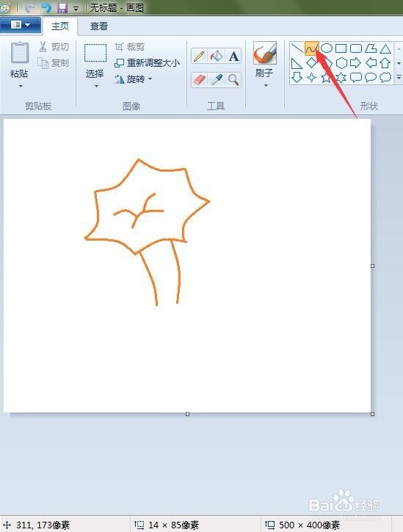Choose the Right triangle shape
This screenshot has width=403, height=532.
297,63
